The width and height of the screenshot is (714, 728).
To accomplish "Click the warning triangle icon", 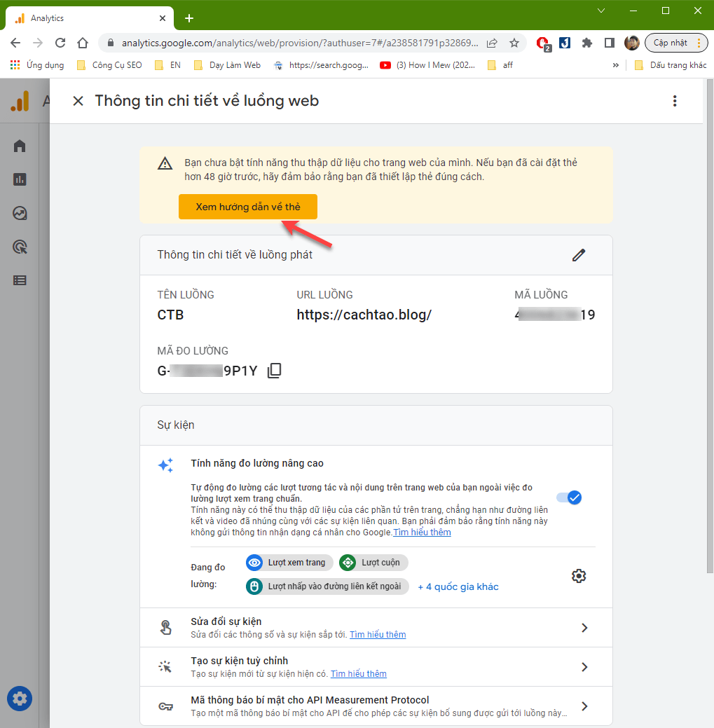I will (x=165, y=163).
